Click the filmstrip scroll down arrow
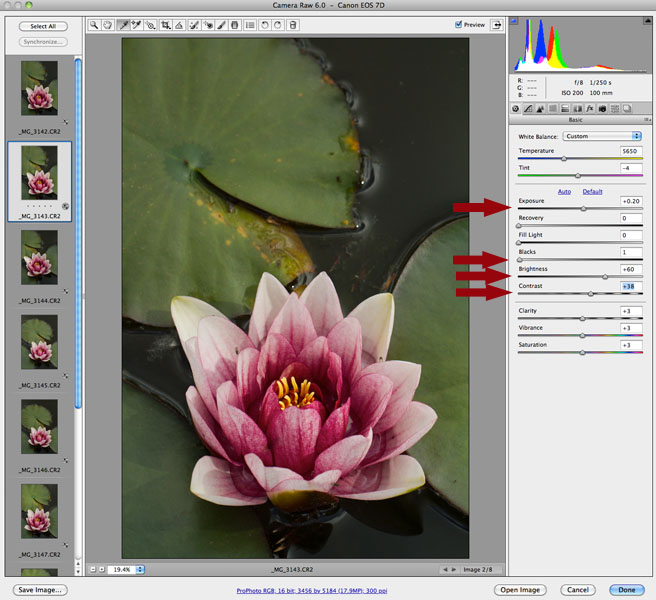The height and width of the screenshot is (600, 656). pos(78,572)
